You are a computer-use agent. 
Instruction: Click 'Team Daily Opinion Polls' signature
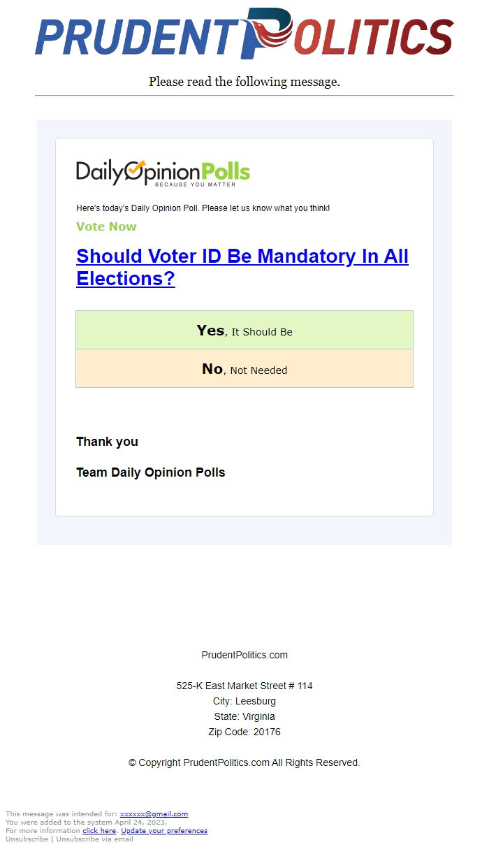(x=150, y=472)
